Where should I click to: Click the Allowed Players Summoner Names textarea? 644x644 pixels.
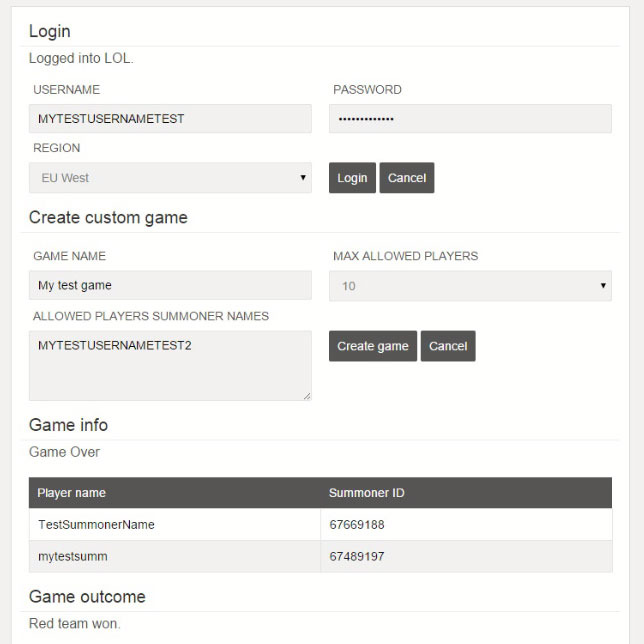click(170, 366)
